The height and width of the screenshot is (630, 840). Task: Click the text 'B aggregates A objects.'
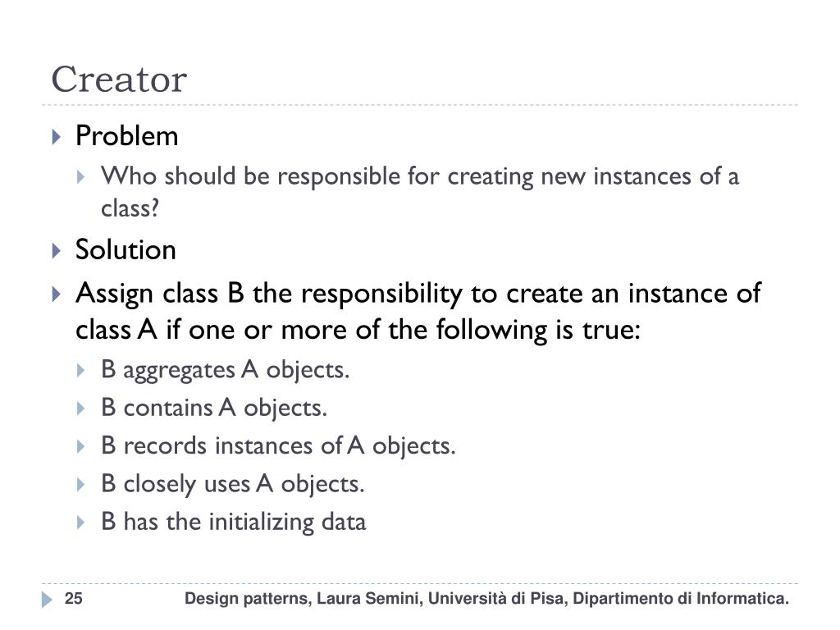[x=226, y=370]
